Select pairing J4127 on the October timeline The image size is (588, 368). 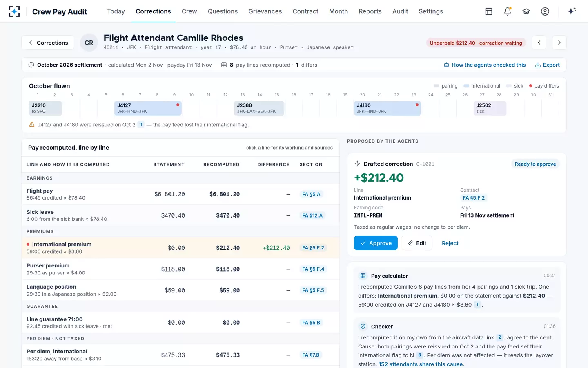coord(148,108)
